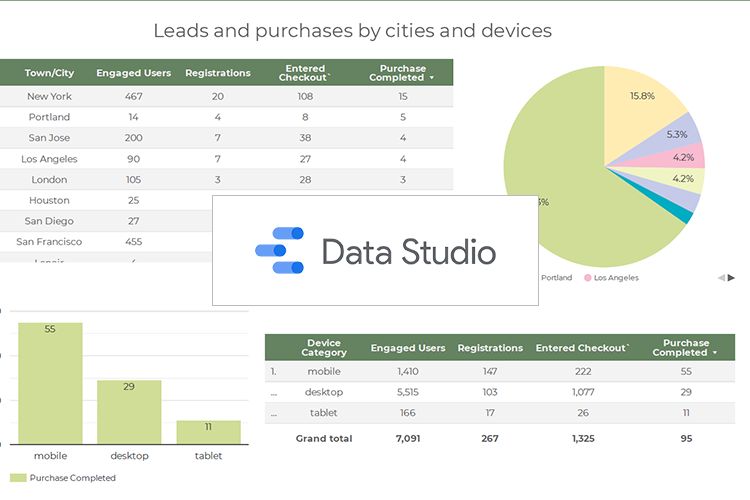
Task: Click the 'Portland' pie legend label
Action: click(x=556, y=278)
